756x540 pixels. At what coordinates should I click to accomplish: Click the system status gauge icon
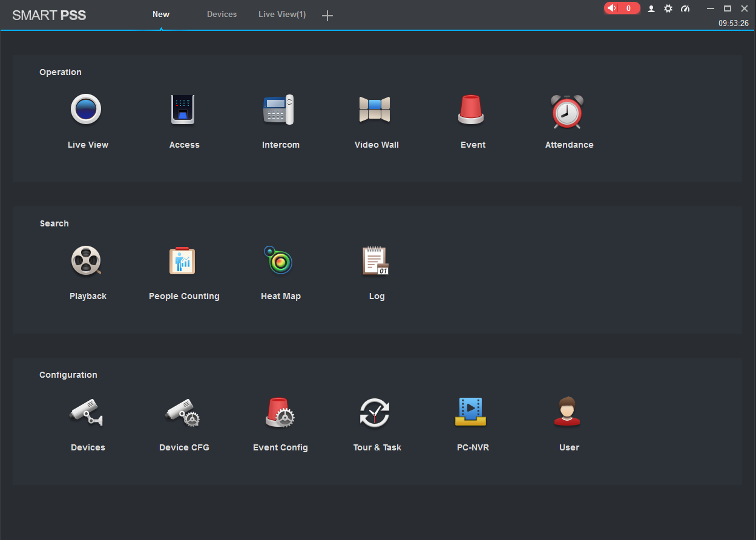685,8
